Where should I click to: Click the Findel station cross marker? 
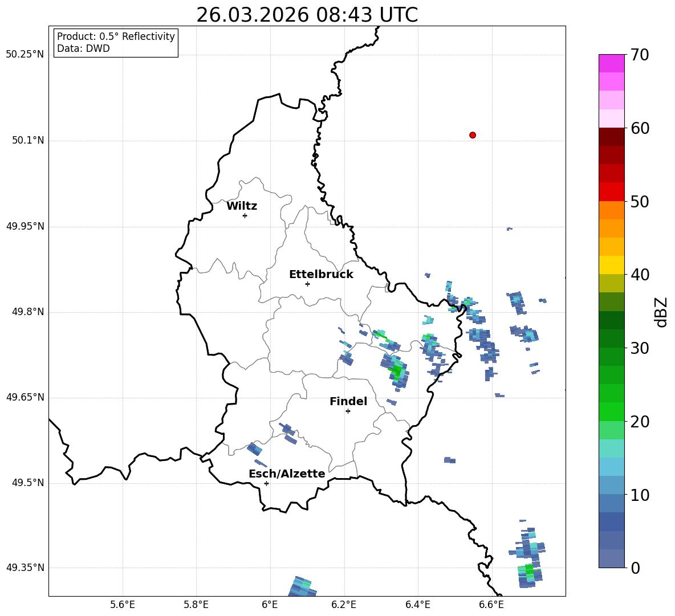click(x=348, y=411)
